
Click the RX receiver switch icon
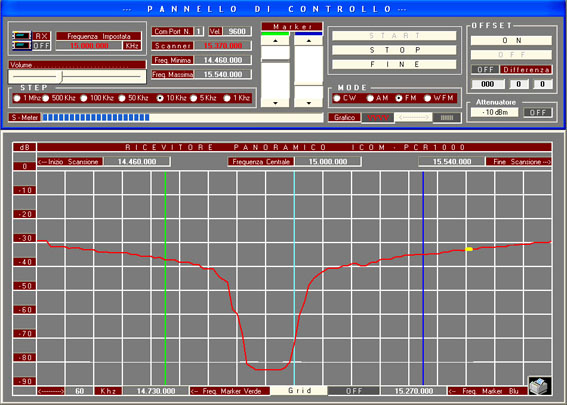[x=22, y=35]
